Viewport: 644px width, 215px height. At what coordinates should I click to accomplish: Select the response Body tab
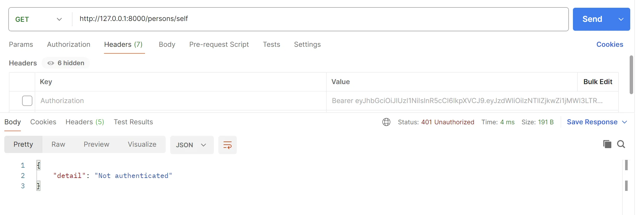click(13, 122)
